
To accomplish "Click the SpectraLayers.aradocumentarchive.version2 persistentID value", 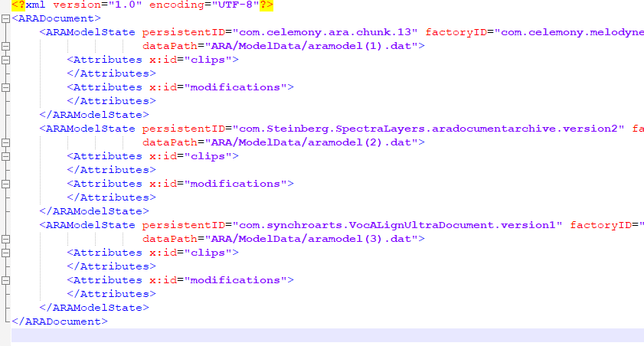I will pyautogui.click(x=428, y=129).
